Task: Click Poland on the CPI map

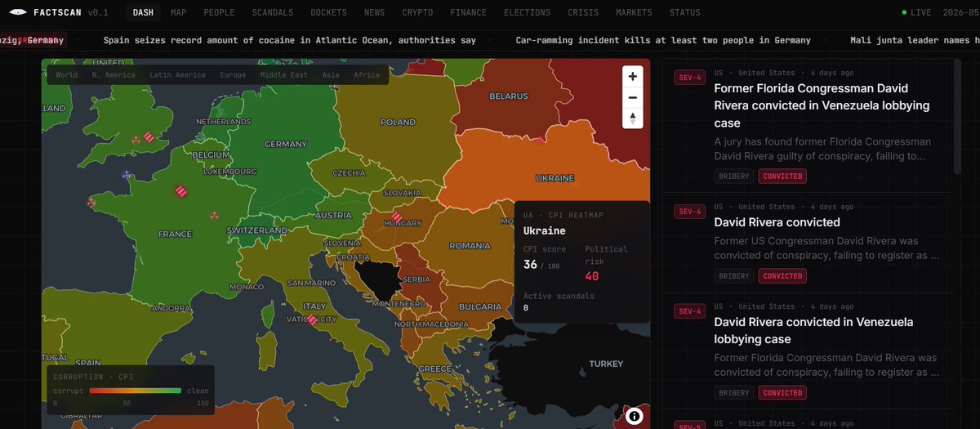Action: tap(398, 123)
